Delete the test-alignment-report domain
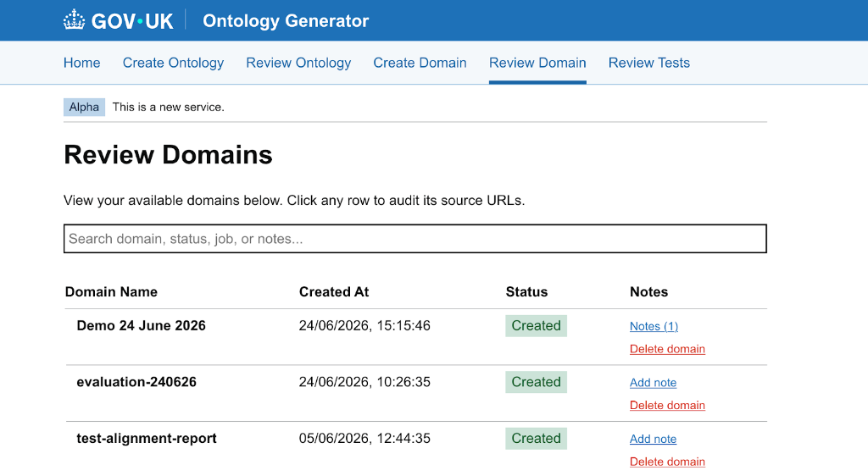This screenshot has height=476, width=868. [667, 462]
